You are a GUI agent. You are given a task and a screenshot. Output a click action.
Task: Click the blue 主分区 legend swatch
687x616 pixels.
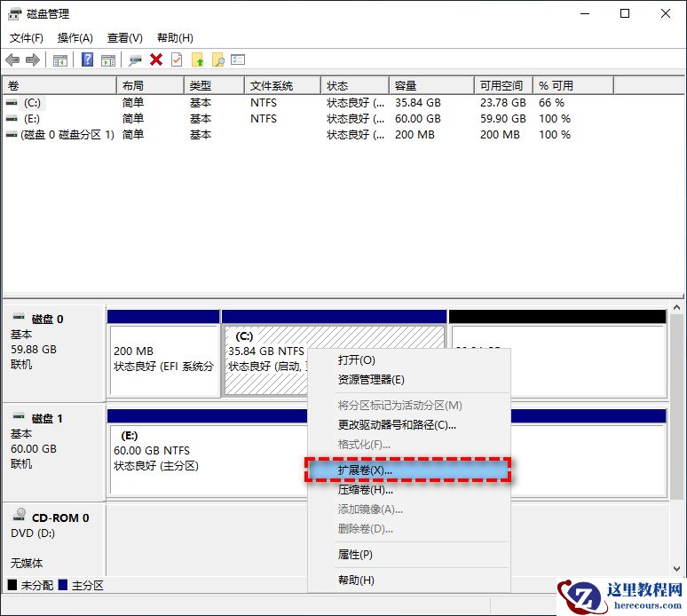pyautogui.click(x=63, y=585)
